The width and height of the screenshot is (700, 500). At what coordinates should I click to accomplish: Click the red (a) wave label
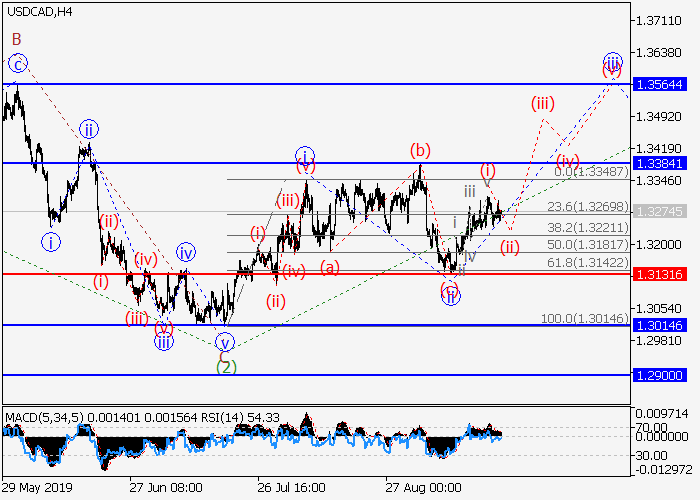tap(330, 266)
